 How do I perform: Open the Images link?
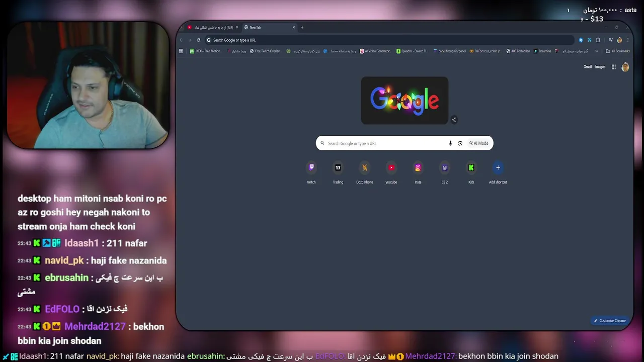click(600, 67)
